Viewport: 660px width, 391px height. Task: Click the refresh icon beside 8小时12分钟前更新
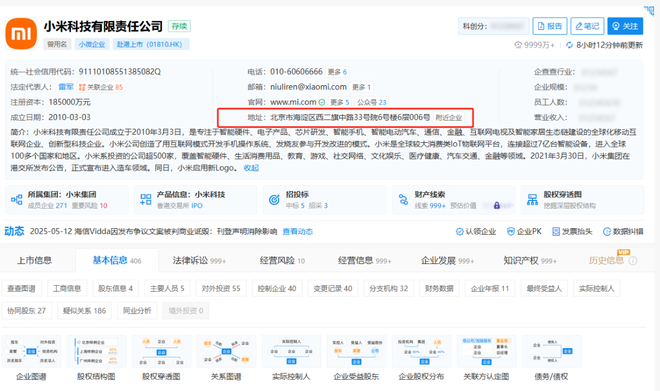click(570, 45)
